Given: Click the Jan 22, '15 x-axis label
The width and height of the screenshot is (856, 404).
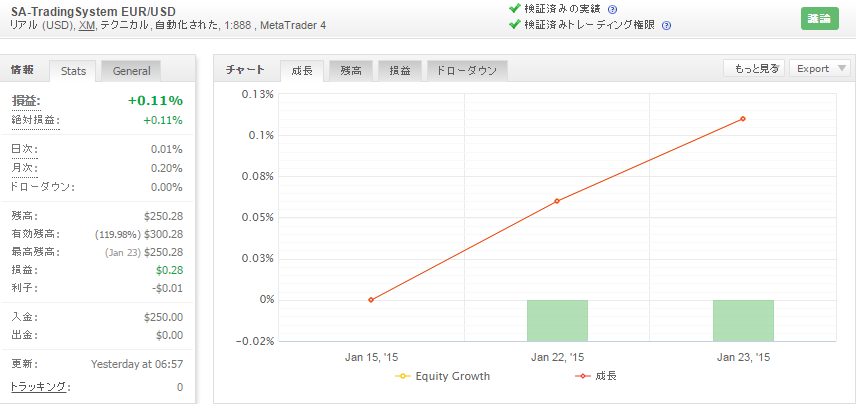Looking at the screenshot, I should tap(557, 358).
